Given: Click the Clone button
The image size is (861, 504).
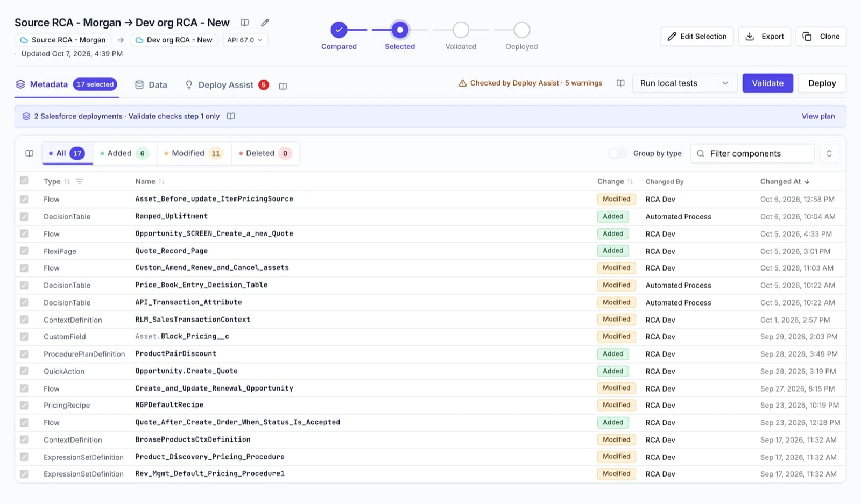Looking at the screenshot, I should coord(821,37).
